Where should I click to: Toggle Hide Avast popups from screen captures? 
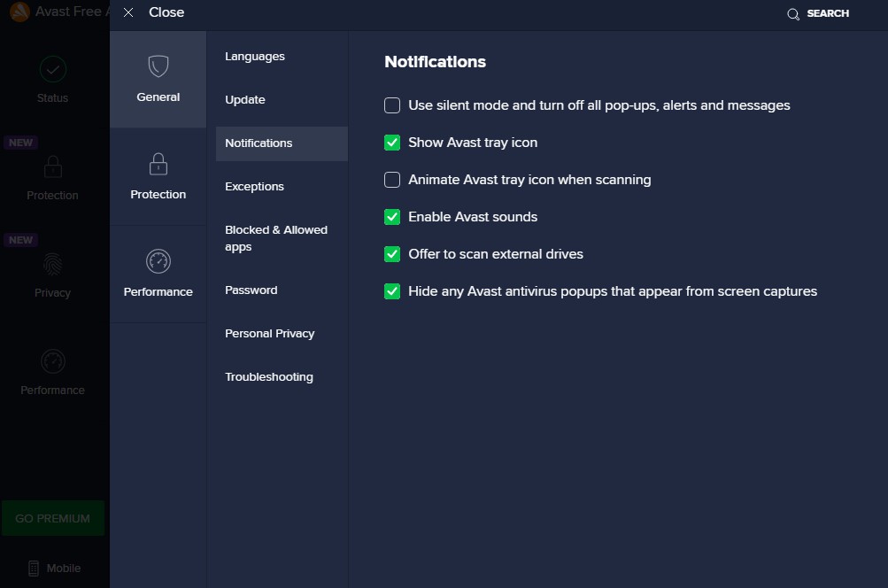tap(392, 291)
